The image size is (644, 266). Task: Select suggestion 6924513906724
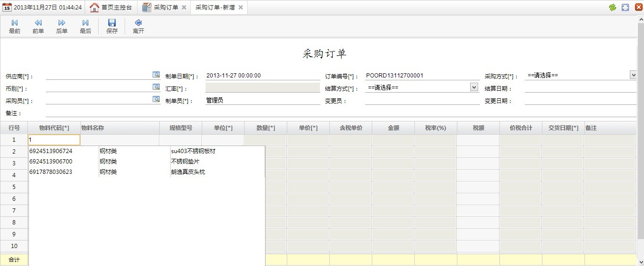tap(51, 151)
